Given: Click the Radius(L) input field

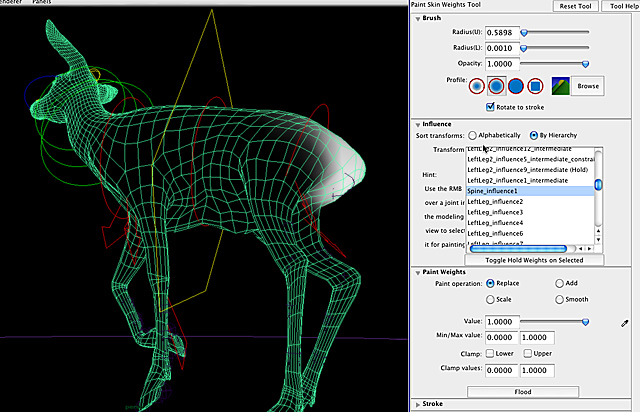Looking at the screenshot, I should coord(502,48).
